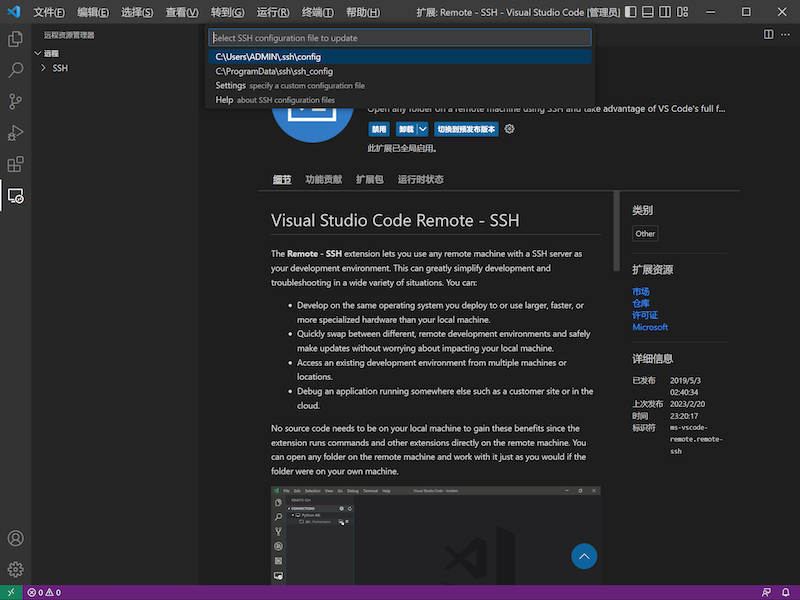This screenshot has width=800, height=600.
Task: Open the Accounts icon near bottom left
Action: point(15,538)
